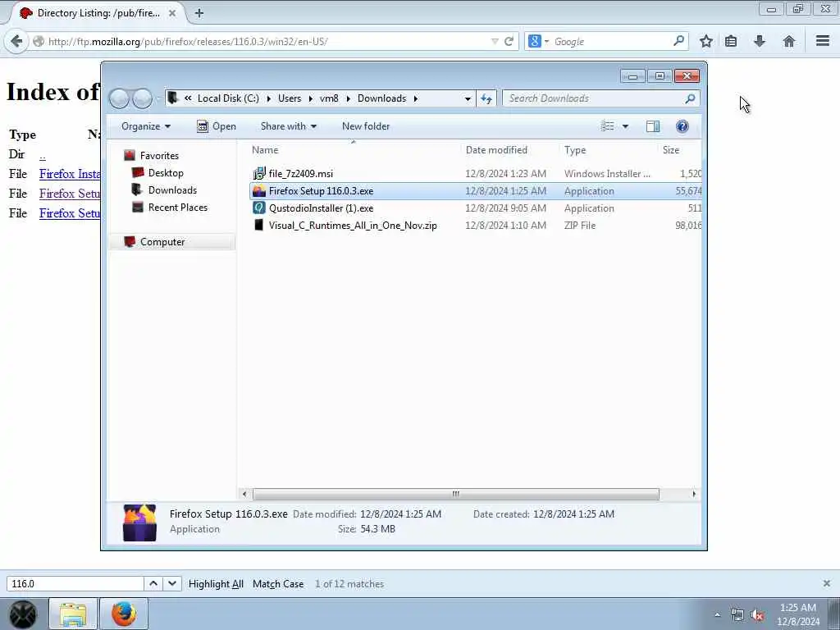Close the Directory Listing tab
The width and height of the screenshot is (840, 630).
(x=172, y=13)
